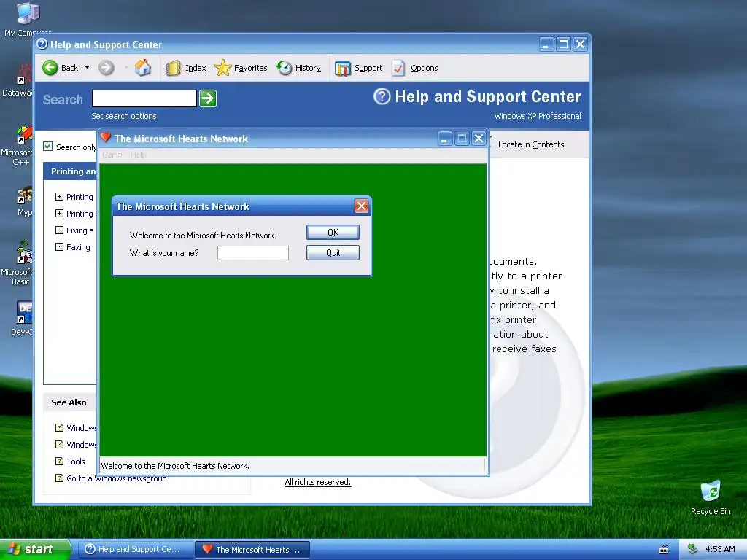
Task: Minimize the Hearts main window
Action: click(x=444, y=139)
